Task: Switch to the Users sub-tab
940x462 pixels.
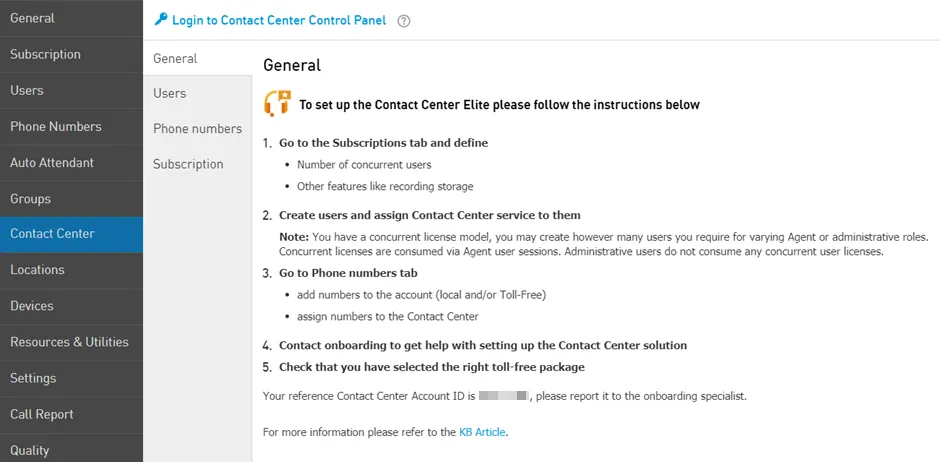Action: (x=197, y=93)
